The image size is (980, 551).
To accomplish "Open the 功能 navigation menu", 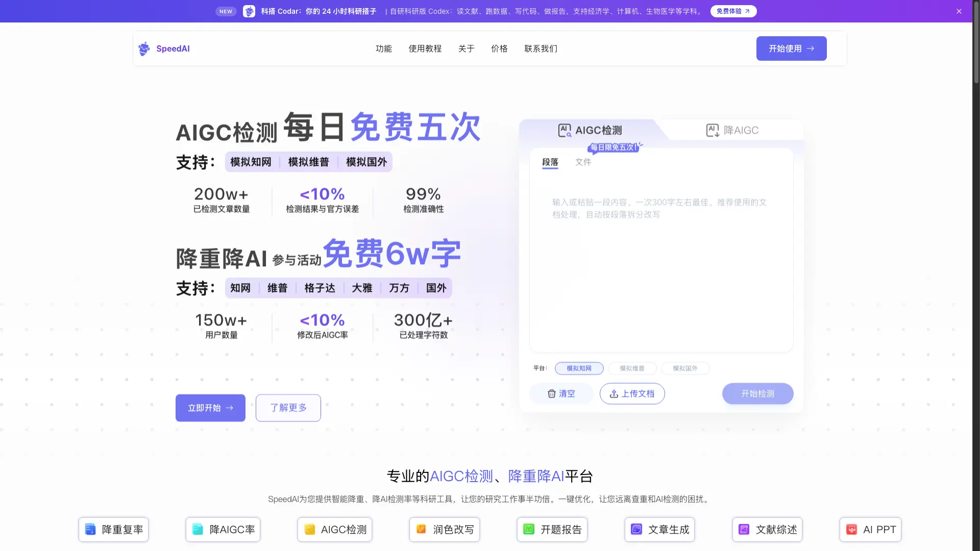I will point(384,48).
